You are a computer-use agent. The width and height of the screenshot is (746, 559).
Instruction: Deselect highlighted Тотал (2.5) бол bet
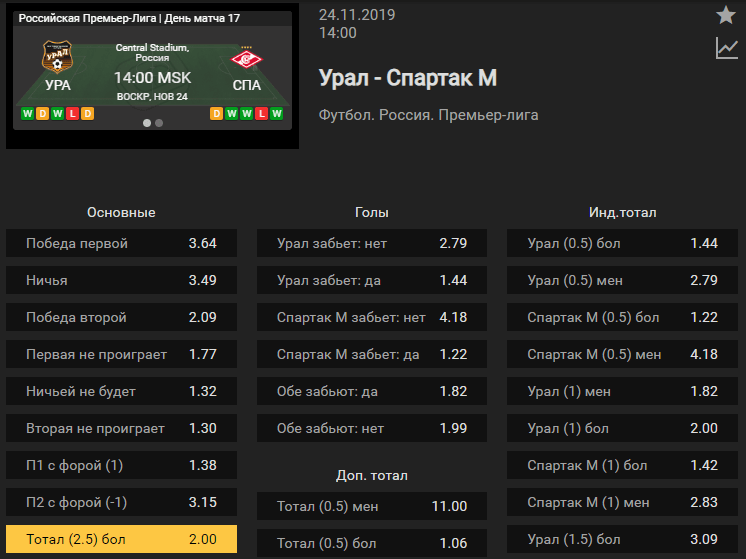121,539
